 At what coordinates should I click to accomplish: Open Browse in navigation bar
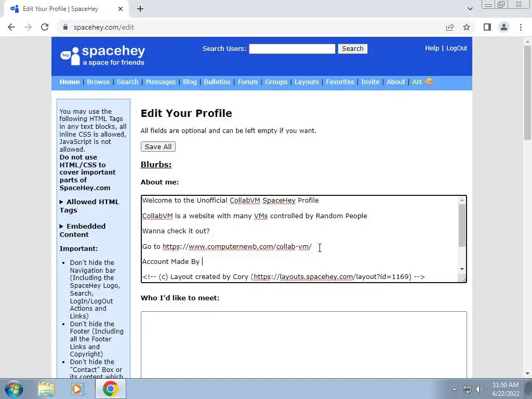coord(98,82)
